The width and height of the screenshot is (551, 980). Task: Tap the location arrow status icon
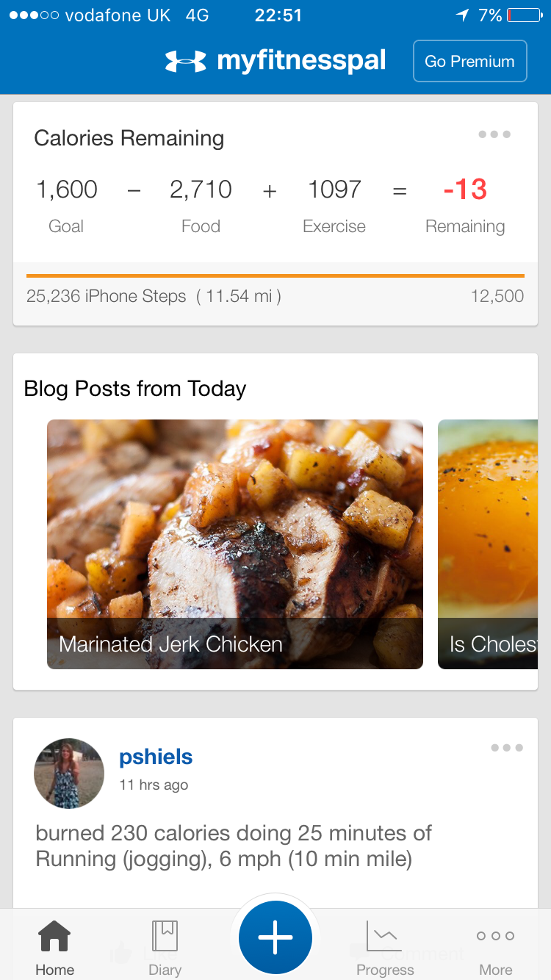click(x=462, y=15)
